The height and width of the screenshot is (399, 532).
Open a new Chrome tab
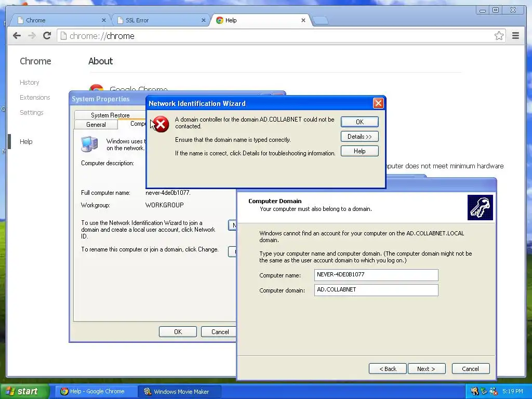(320, 20)
